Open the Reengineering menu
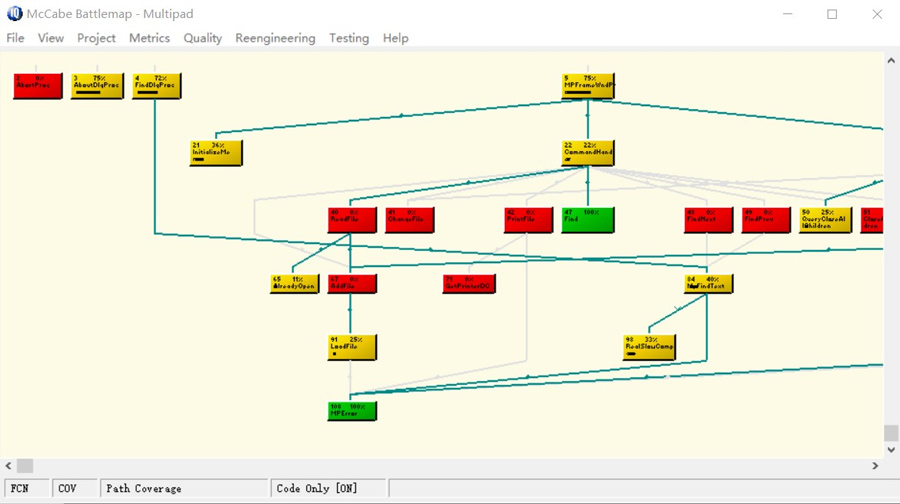Image resolution: width=900 pixels, height=504 pixels. pos(275,38)
